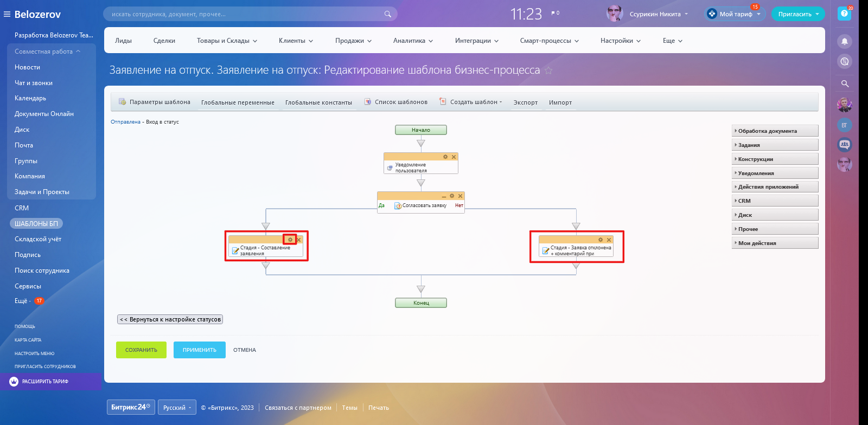868x425 pixels.
Task: Delete the Стадия - Составление заявления block
Action: pos(299,240)
